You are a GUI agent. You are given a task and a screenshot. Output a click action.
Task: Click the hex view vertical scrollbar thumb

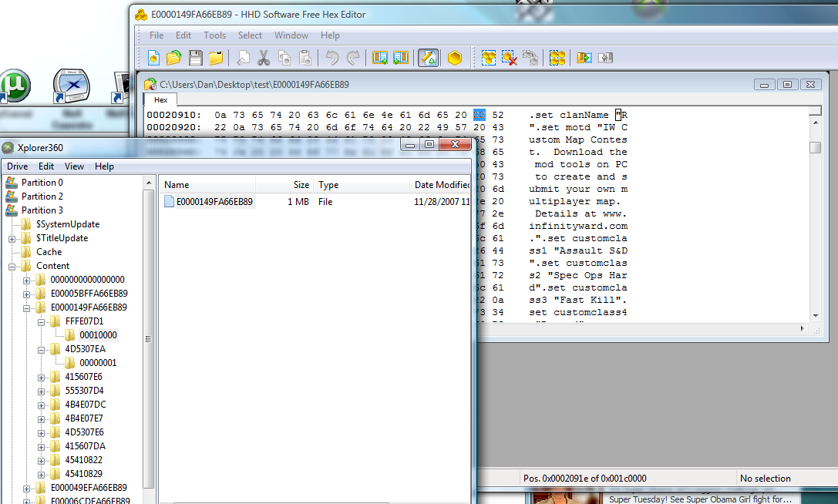[815, 147]
